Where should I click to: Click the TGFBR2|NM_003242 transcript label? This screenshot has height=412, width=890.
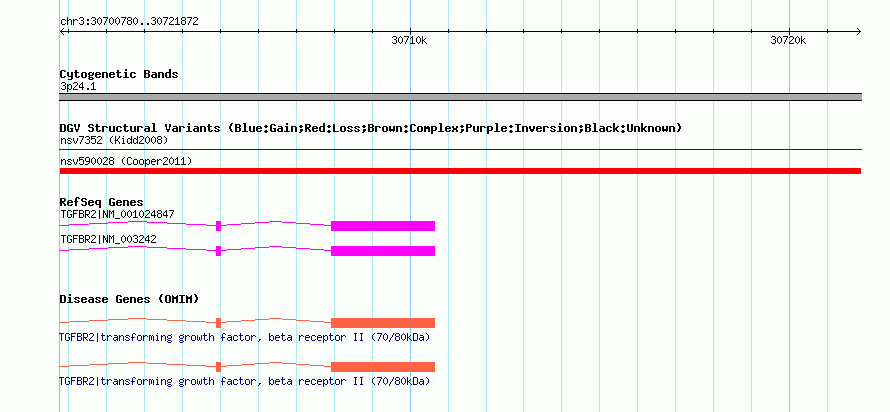(x=108, y=239)
